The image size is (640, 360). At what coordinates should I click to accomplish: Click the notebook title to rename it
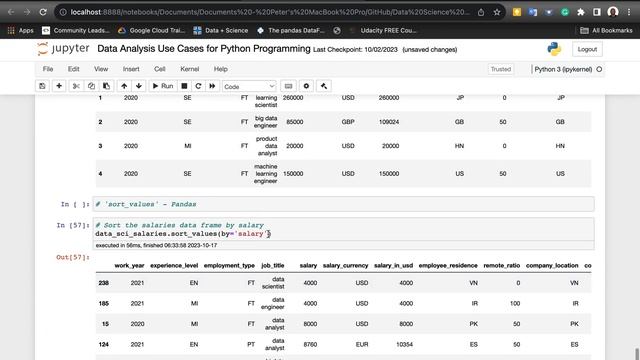[204, 49]
